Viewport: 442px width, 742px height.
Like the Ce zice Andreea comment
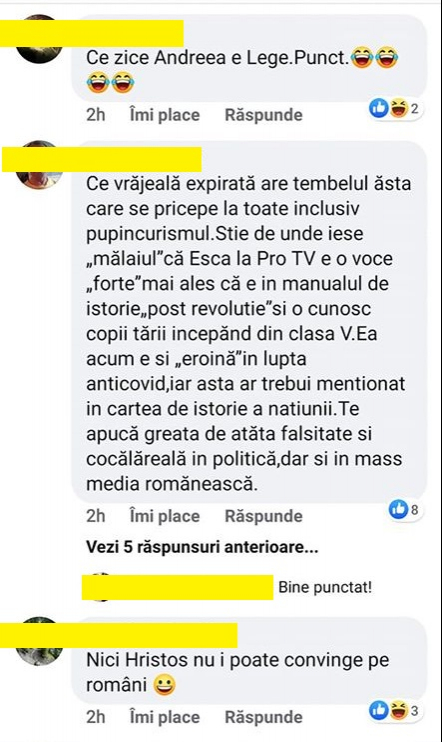click(x=165, y=115)
